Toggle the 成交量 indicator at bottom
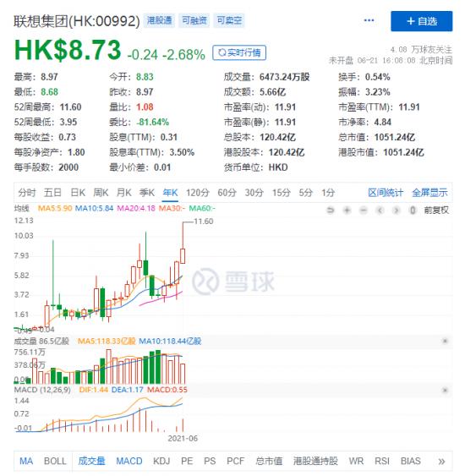 tap(91, 461)
